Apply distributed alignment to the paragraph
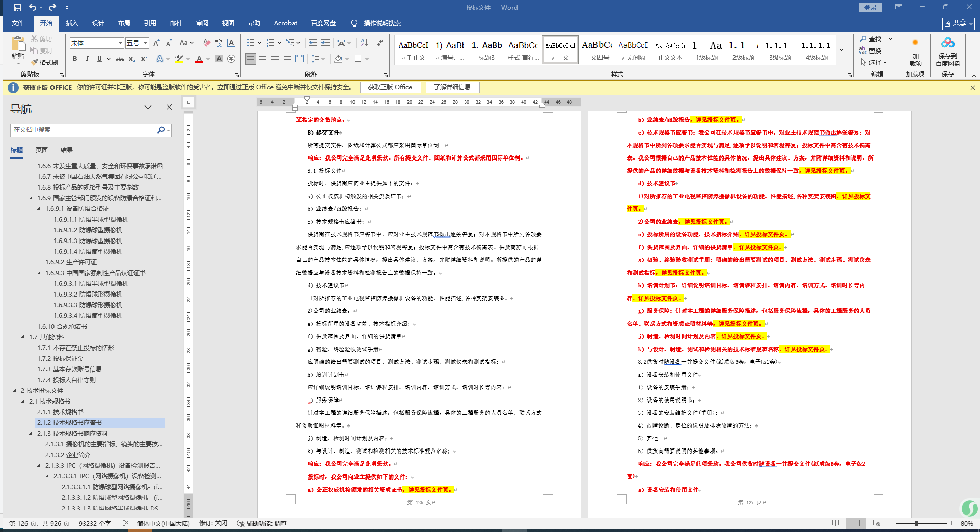 [x=300, y=59]
